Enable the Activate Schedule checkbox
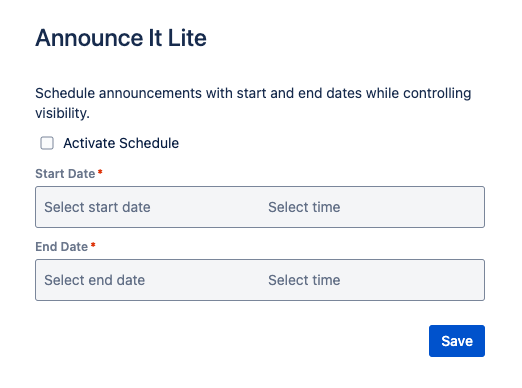Screen dimensions: 522x388 pos(47,143)
